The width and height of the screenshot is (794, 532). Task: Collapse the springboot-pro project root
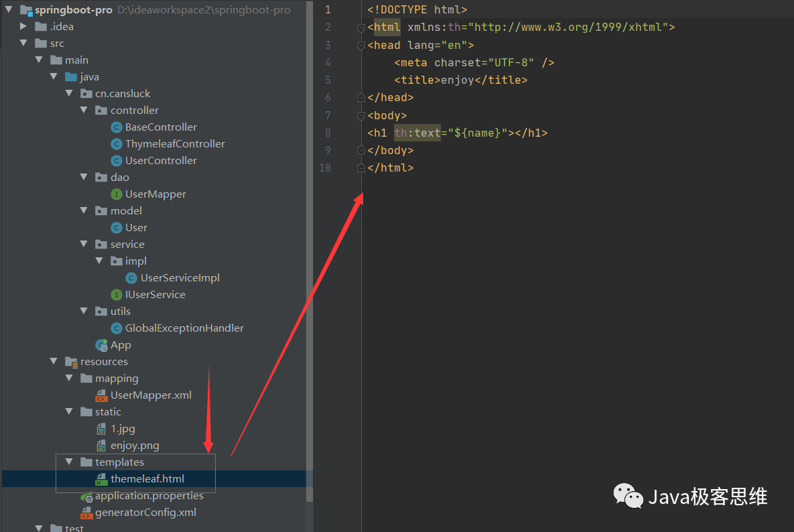click(x=9, y=9)
